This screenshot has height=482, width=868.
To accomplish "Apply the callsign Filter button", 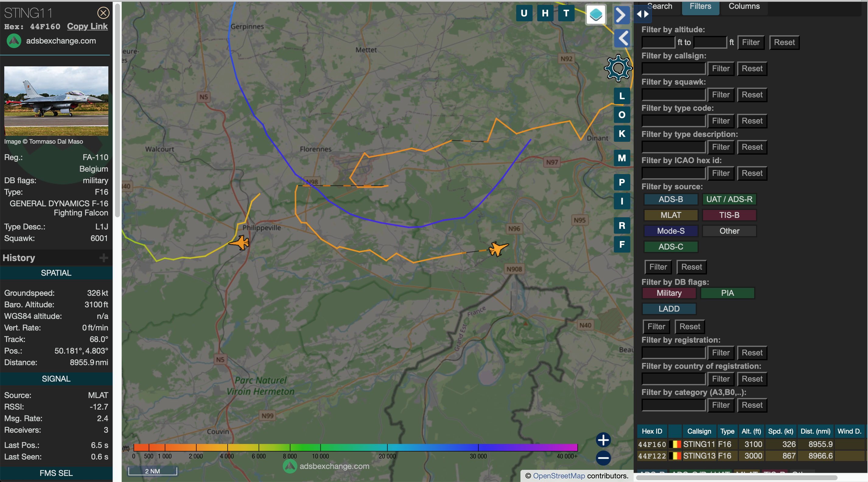I will coord(721,69).
